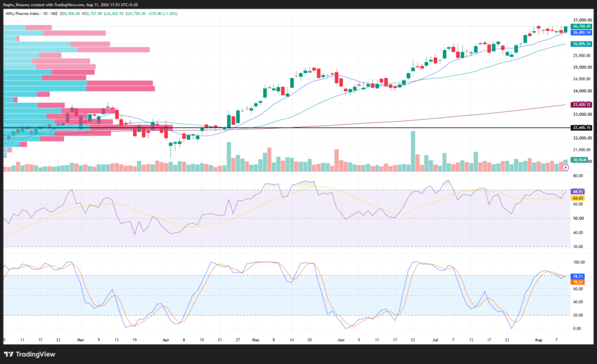Click the orange 78.23 stochastic value label
The width and height of the screenshot is (597, 364).
point(578,282)
